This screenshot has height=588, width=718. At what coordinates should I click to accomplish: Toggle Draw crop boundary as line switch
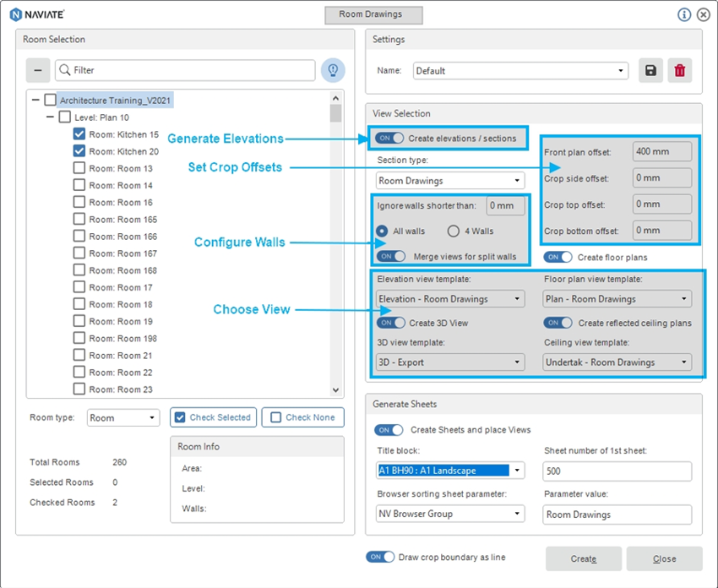[380, 557]
